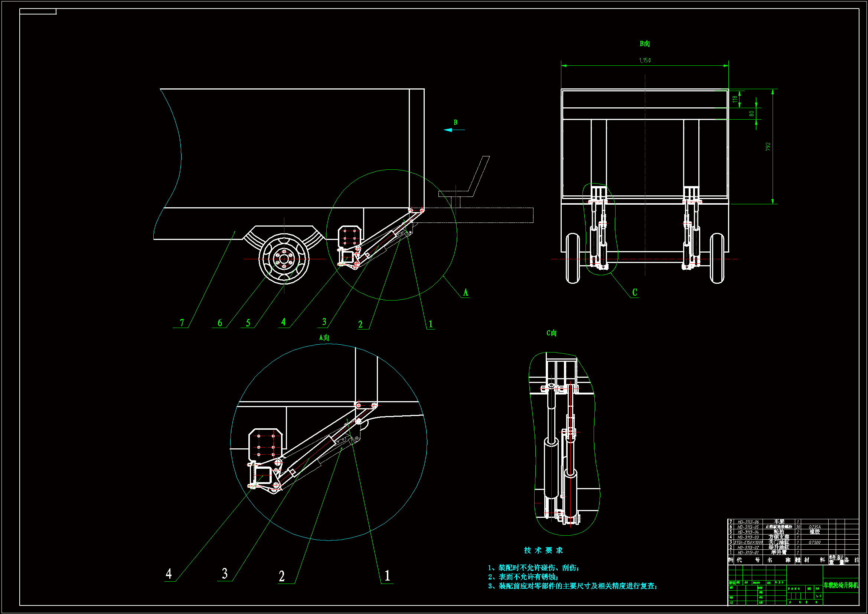Image resolution: width=868 pixels, height=614 pixels.
Task: Click the QT500 material cell
Action: pyautogui.click(x=814, y=542)
